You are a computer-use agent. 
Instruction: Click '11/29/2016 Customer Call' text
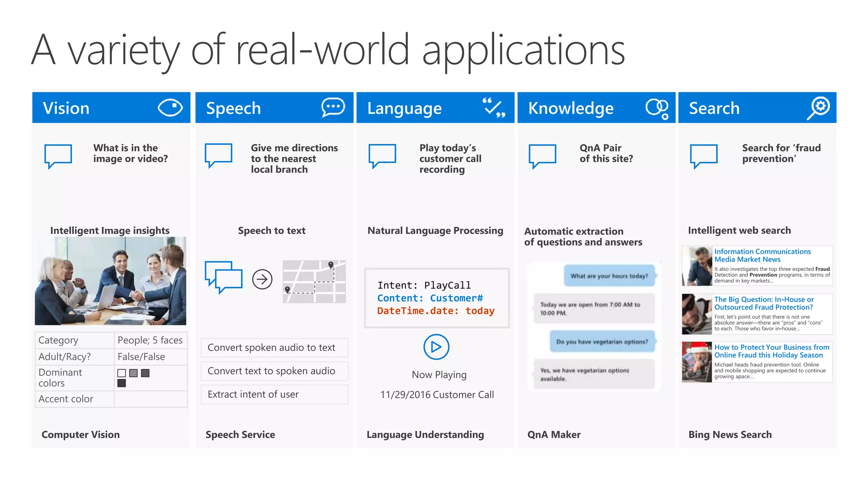437,395
